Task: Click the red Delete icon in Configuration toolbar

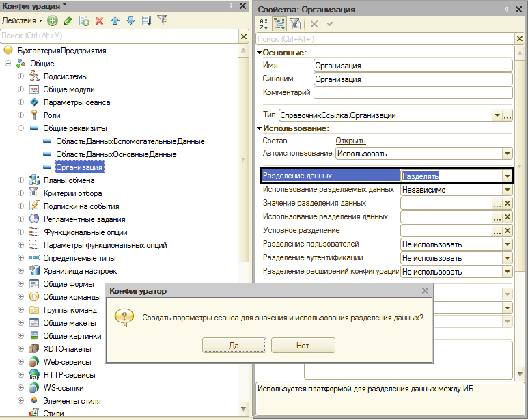Action: [100, 20]
